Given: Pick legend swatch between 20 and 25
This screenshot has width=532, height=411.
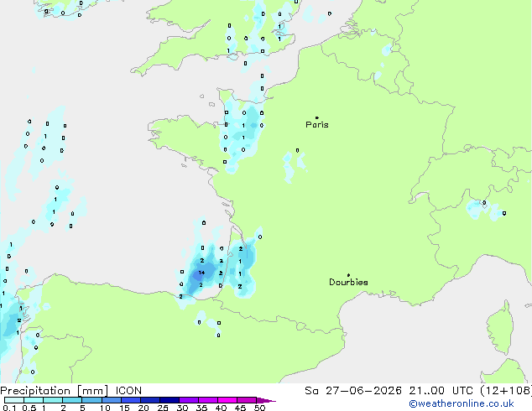Looking at the screenshot, I should (x=150, y=400).
